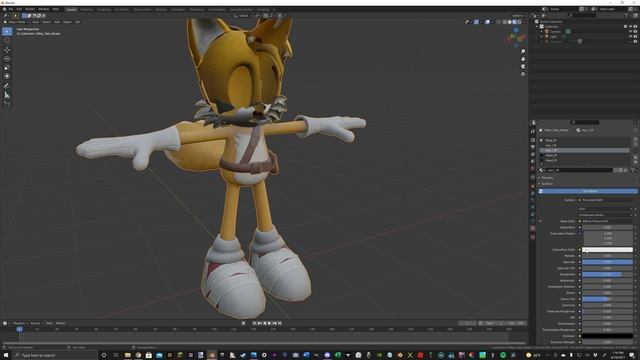Open the Outliner filter funnel icon
The width and height of the screenshot is (640, 360).
pyautogui.click(x=627, y=16)
